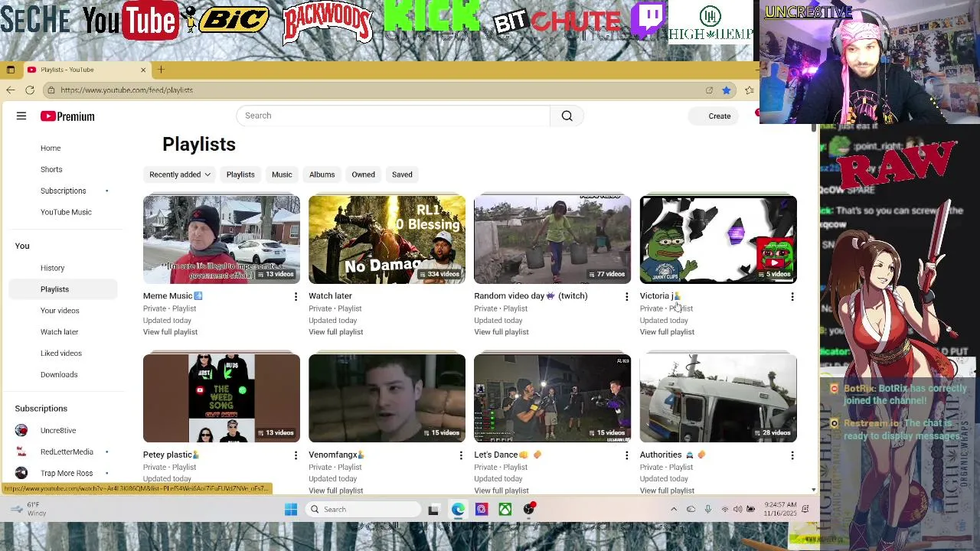
Task: Open more options for Meme Music playlist
Action: [x=296, y=296]
